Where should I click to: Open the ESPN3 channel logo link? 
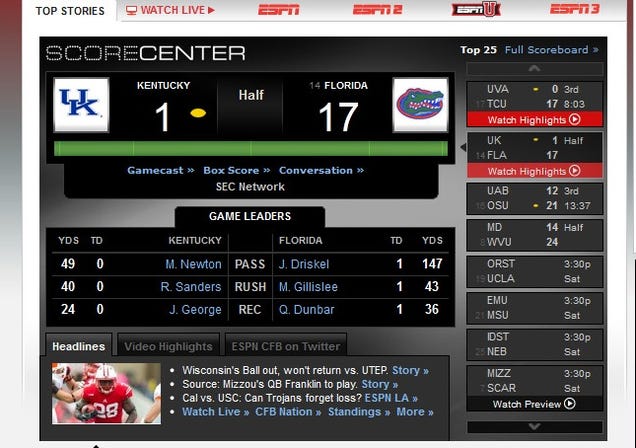click(x=574, y=9)
